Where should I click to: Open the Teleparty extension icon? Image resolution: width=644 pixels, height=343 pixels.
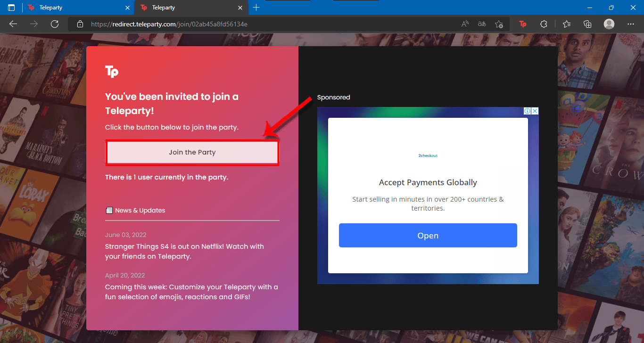[522, 24]
